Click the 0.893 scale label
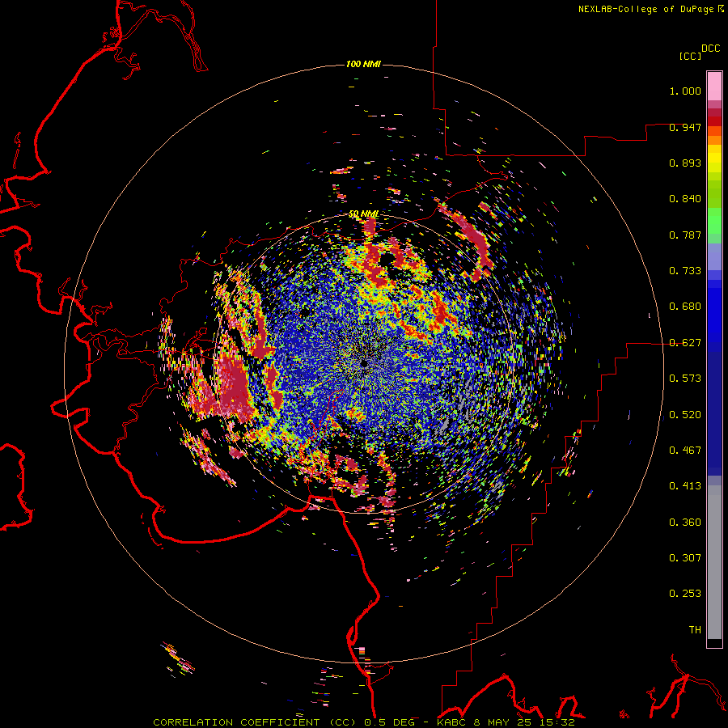Screen dimensions: 728x728 click(685, 163)
